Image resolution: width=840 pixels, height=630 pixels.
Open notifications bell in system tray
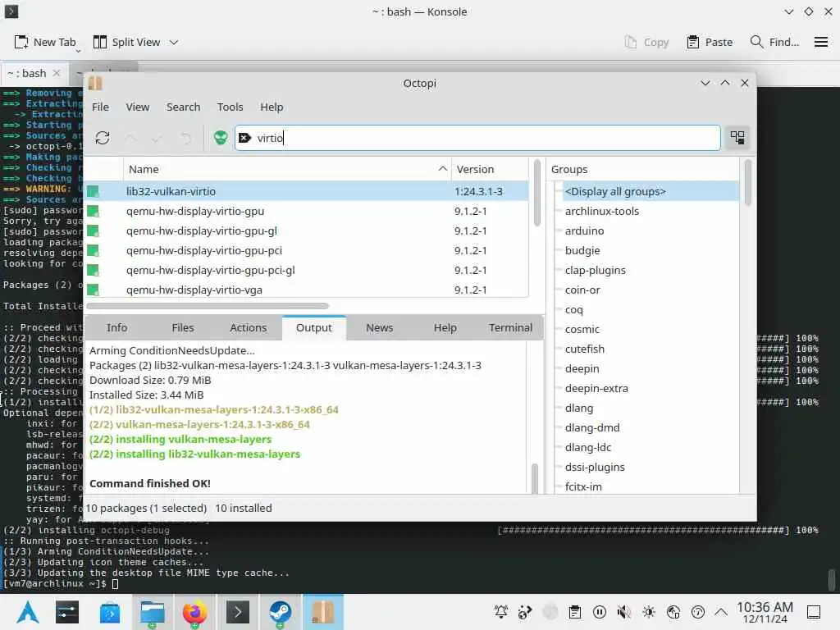coord(501,612)
